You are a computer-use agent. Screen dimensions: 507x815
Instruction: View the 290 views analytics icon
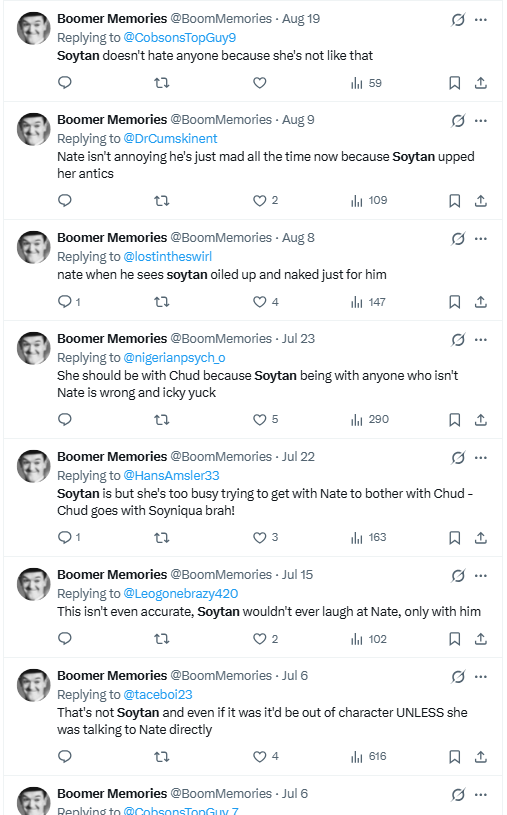[x=370, y=419]
